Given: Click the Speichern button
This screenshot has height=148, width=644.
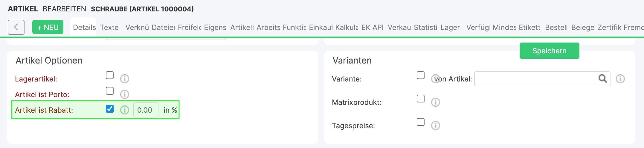Looking at the screenshot, I should pos(549,51).
